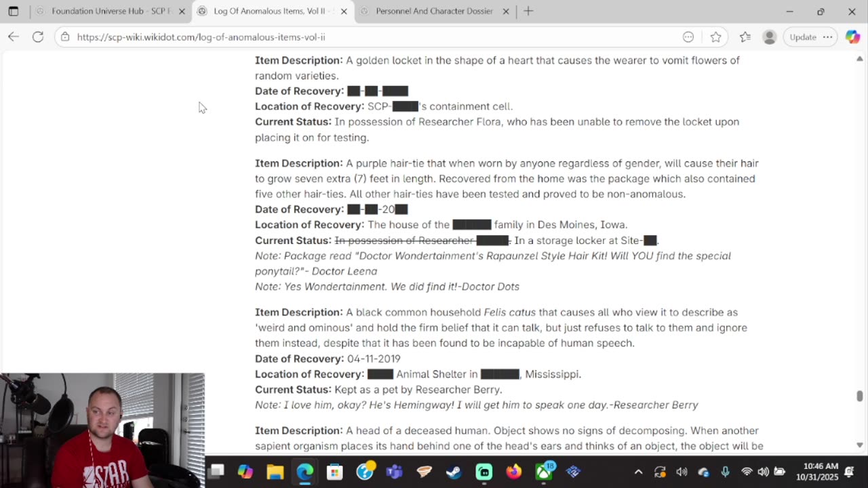868x488 pixels.
Task: Click the note signed "Doctor Dots"
Action: tap(387, 287)
